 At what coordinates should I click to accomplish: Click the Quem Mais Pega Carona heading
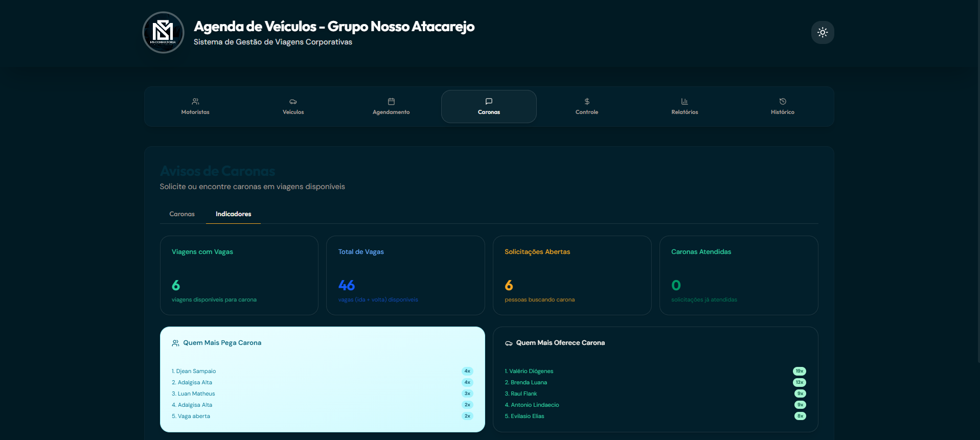(x=222, y=343)
